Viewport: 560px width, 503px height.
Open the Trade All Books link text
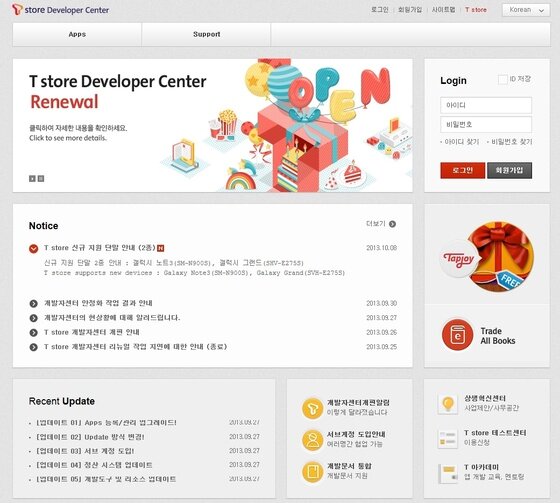pos(498,336)
